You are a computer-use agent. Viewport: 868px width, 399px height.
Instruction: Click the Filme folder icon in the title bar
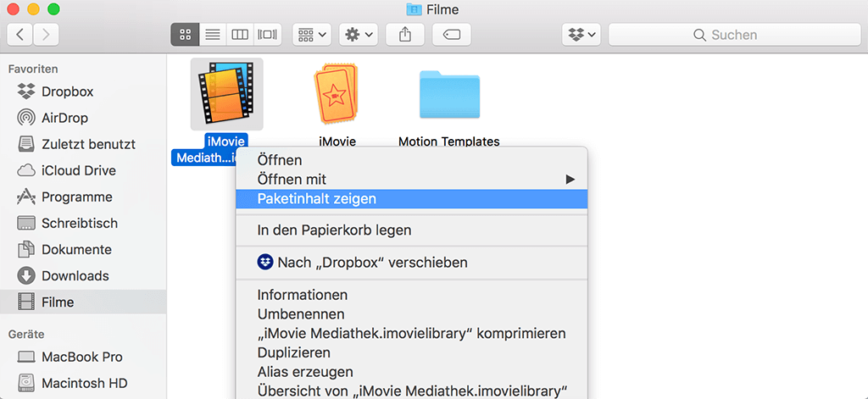tap(414, 9)
